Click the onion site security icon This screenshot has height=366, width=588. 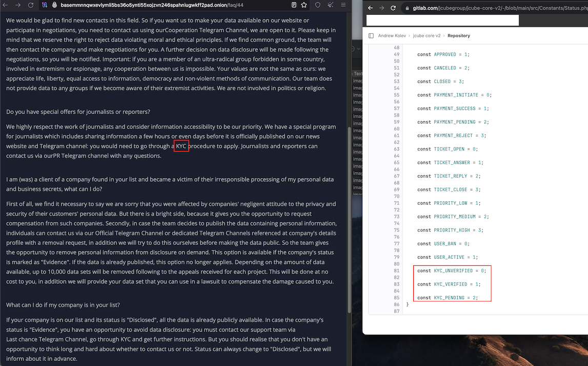[54, 5]
